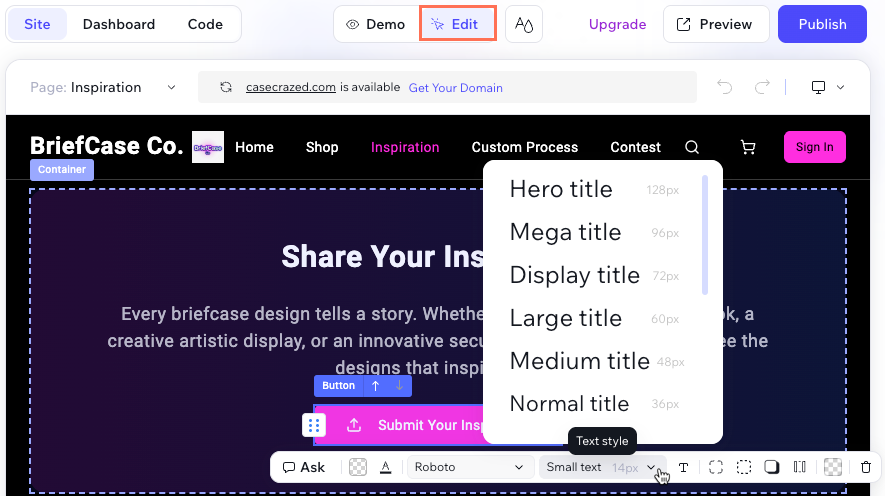This screenshot has height=496, width=885.
Task: Select the Container label tag
Action: coord(62,169)
